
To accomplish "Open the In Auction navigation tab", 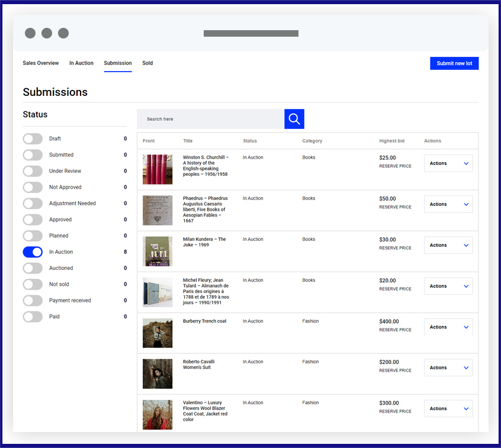I will (81, 63).
